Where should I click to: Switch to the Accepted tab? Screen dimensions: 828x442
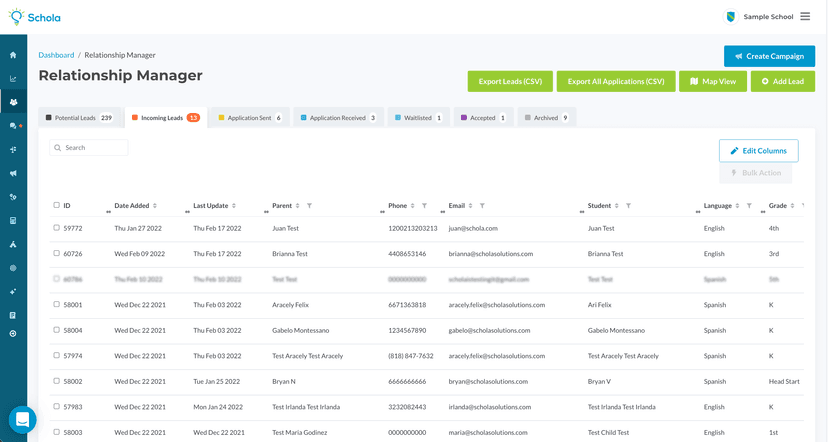click(x=484, y=118)
